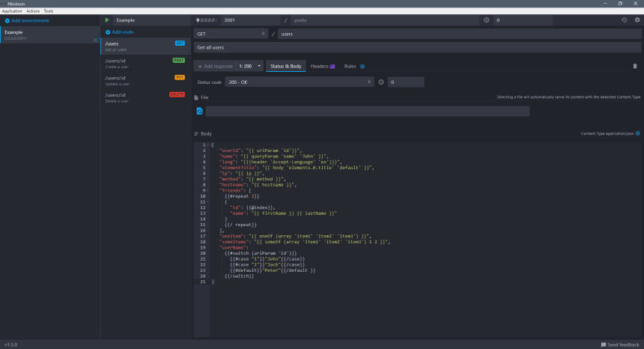Select the Delete a user route
The height and width of the screenshot is (349, 644).
point(146,97)
